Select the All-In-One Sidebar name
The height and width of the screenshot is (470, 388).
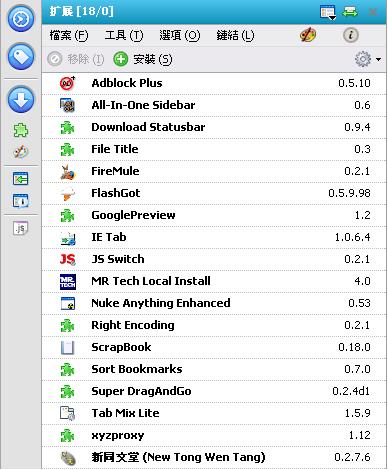point(143,105)
